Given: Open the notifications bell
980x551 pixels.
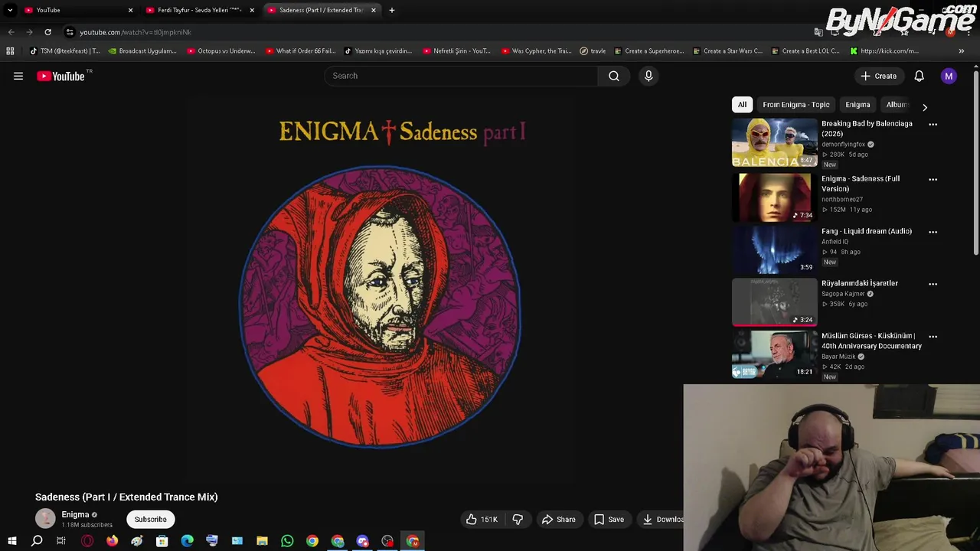Looking at the screenshot, I should (919, 76).
